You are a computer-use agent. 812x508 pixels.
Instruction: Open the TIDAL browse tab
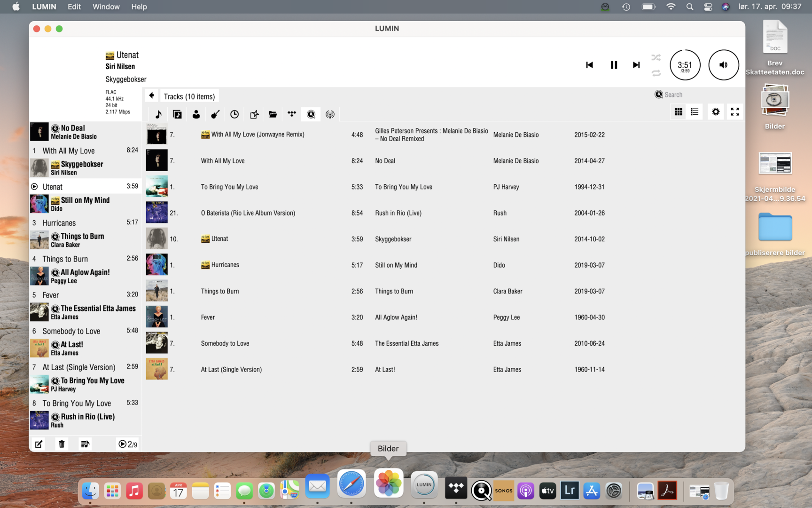[x=292, y=114]
